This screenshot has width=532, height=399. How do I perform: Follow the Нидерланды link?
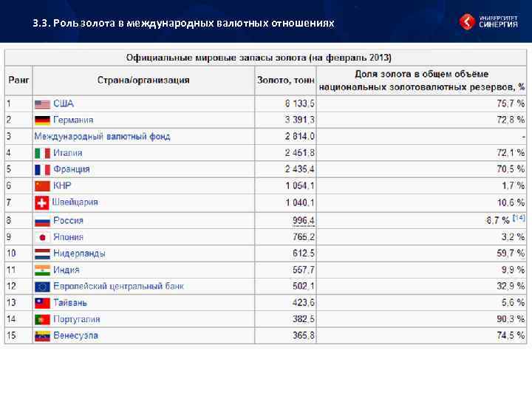tap(79, 253)
